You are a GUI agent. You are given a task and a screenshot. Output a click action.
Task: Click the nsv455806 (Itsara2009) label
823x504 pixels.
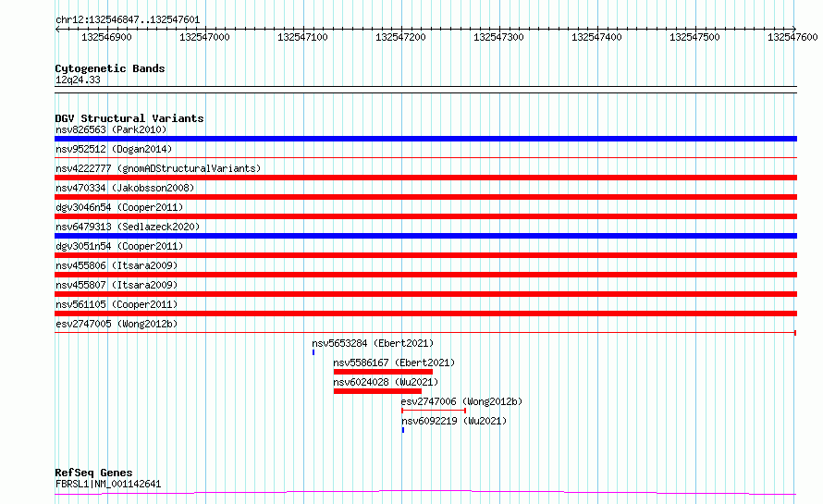pos(117,265)
